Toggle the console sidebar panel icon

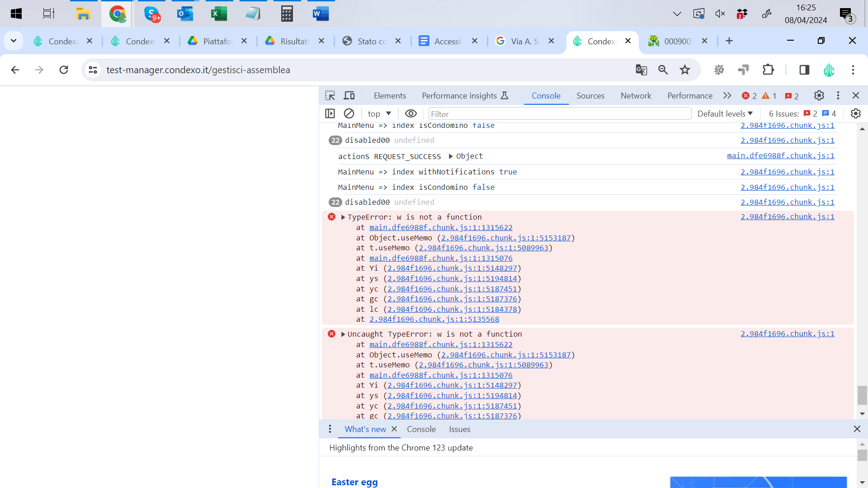click(330, 113)
